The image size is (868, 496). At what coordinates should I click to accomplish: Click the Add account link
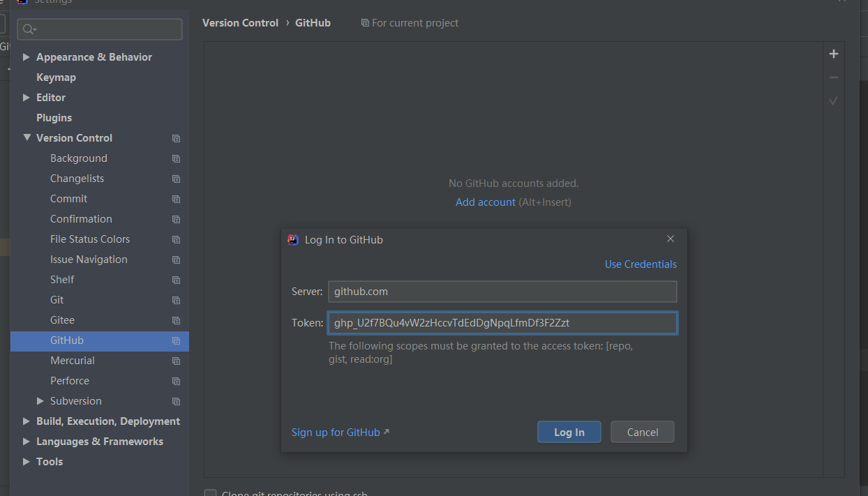tap(486, 202)
